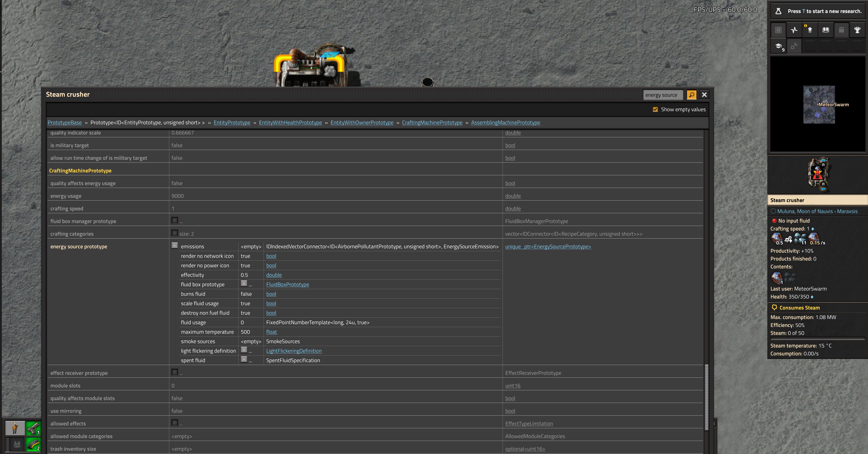Image resolution: width=868 pixels, height=454 pixels.
Task: Toggle the Show empty values checkbox
Action: point(655,109)
